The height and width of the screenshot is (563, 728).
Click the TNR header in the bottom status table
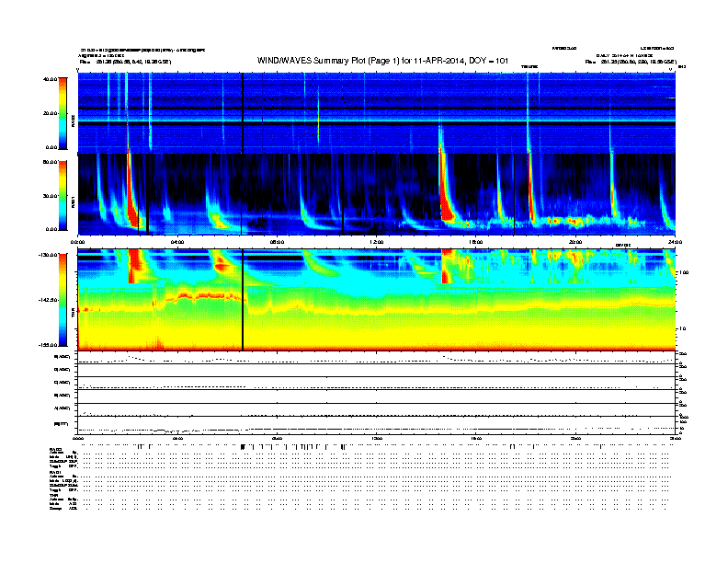click(x=53, y=495)
